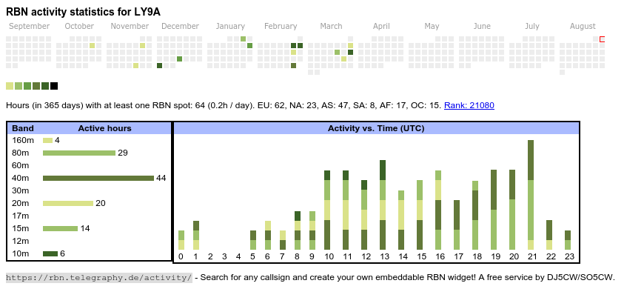Screen dimensions: 644x289
Task: Click the '160m' band label
Action: pos(23,140)
